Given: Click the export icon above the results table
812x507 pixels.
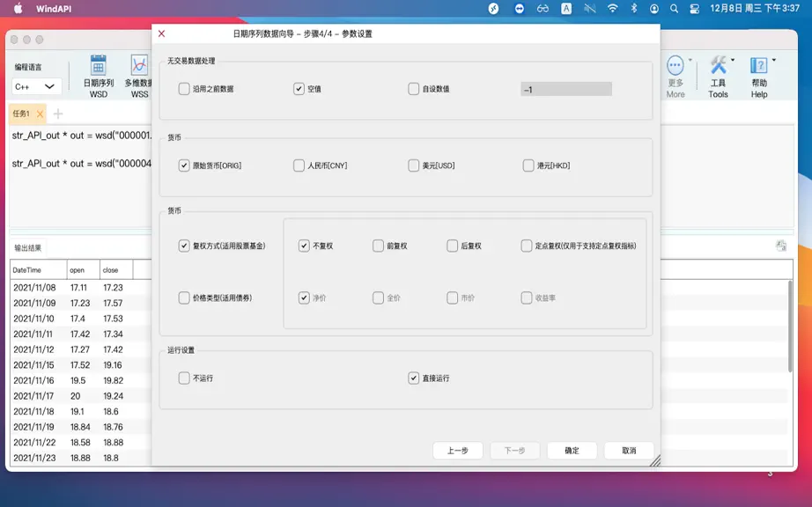Looking at the screenshot, I should point(781,246).
